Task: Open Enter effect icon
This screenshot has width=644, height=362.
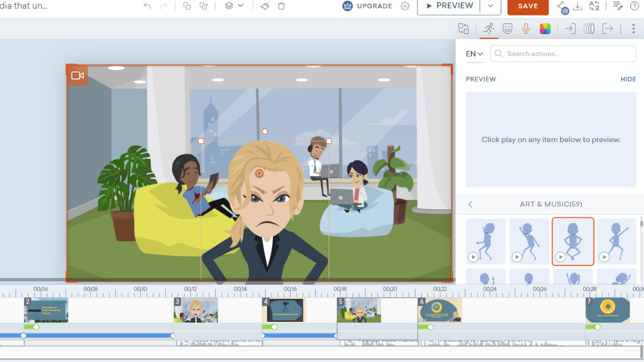Action: pos(570,29)
